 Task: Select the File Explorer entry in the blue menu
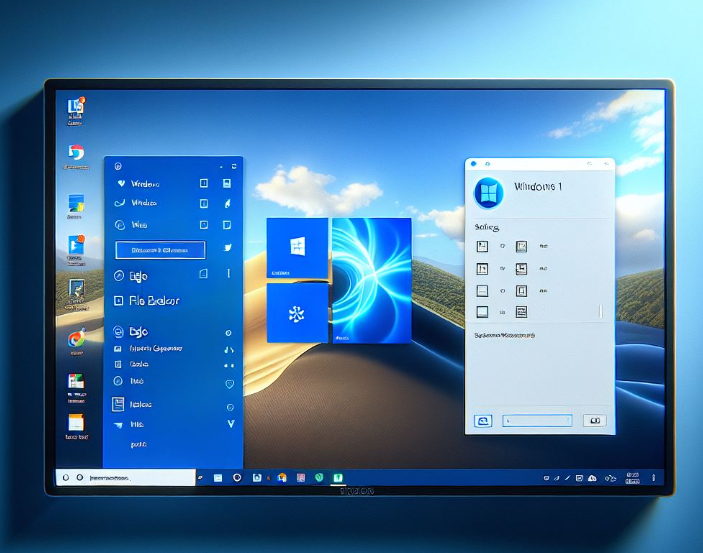tap(160, 300)
